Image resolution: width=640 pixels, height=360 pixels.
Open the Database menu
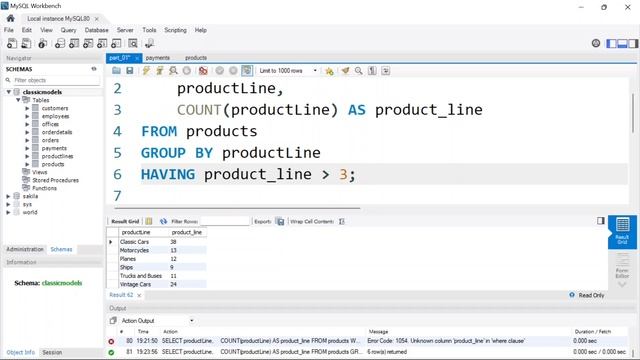(x=97, y=30)
